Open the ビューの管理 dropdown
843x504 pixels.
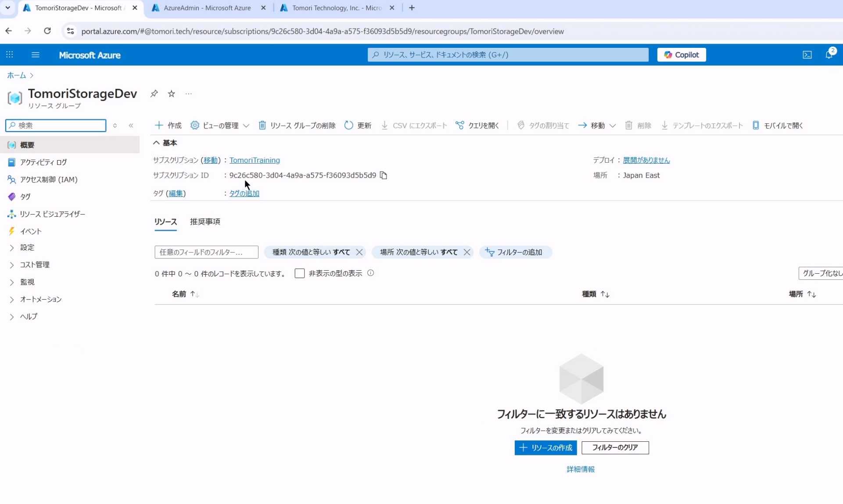click(220, 125)
